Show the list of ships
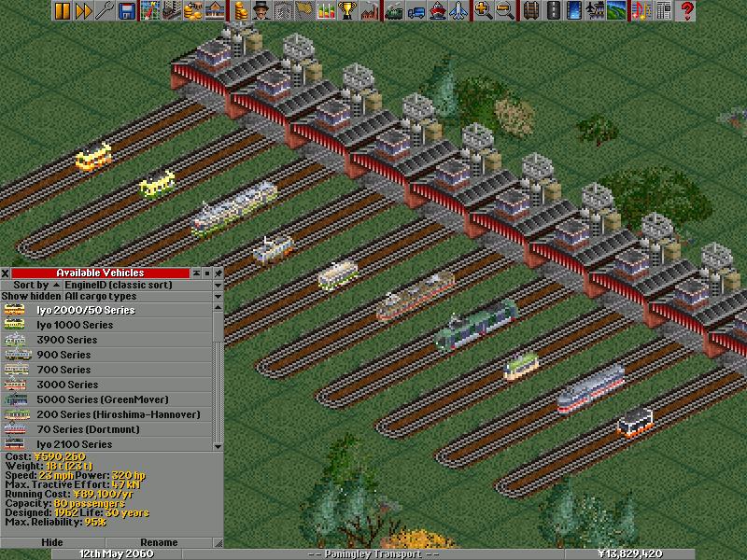The height and width of the screenshot is (560, 747). [x=437, y=10]
